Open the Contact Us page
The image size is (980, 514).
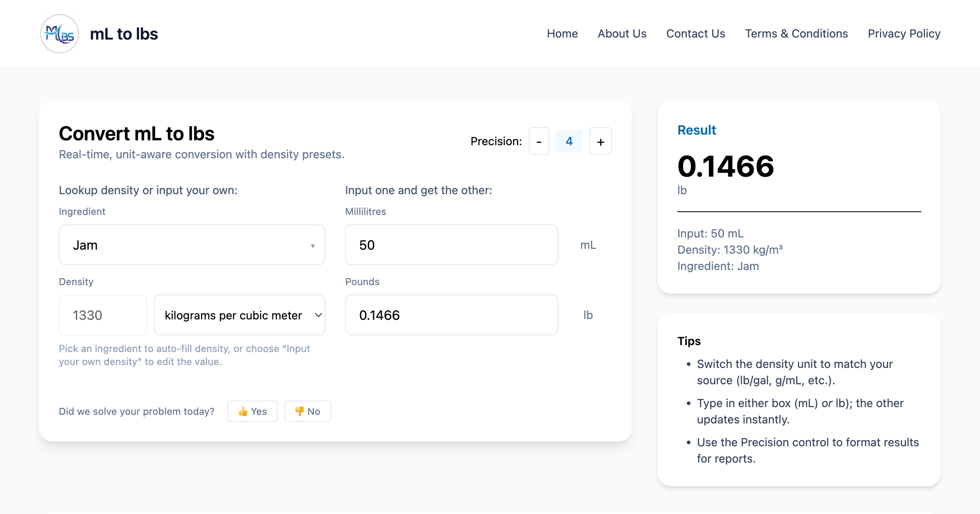695,34
